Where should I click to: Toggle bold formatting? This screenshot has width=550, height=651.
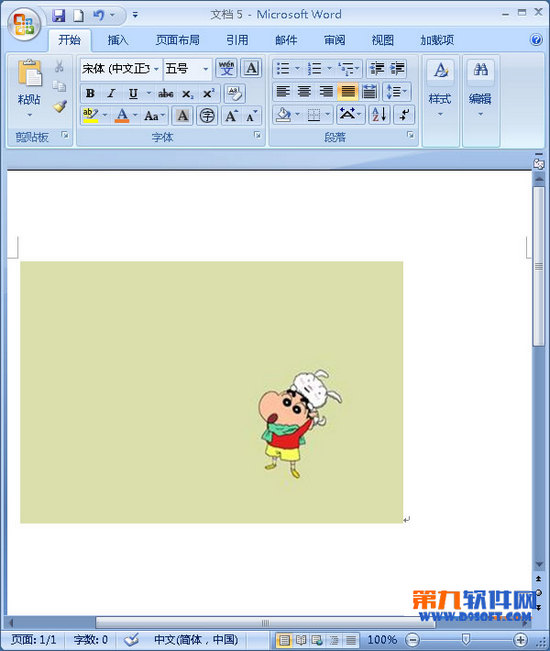pyautogui.click(x=90, y=93)
